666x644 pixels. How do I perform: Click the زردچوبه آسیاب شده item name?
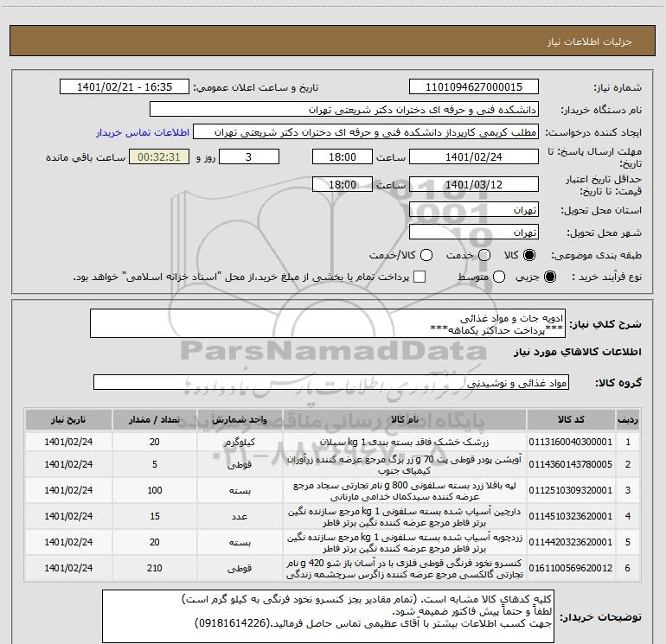pyautogui.click(x=405, y=542)
